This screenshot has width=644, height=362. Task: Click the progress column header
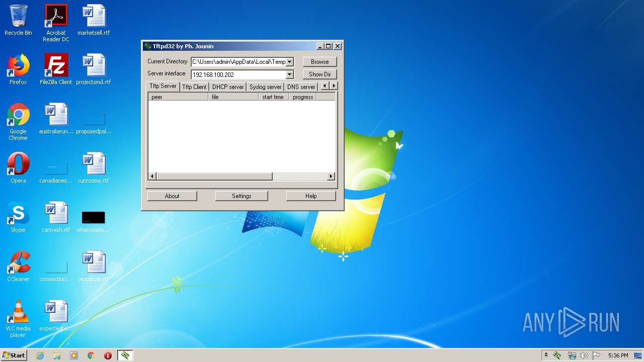pyautogui.click(x=302, y=97)
